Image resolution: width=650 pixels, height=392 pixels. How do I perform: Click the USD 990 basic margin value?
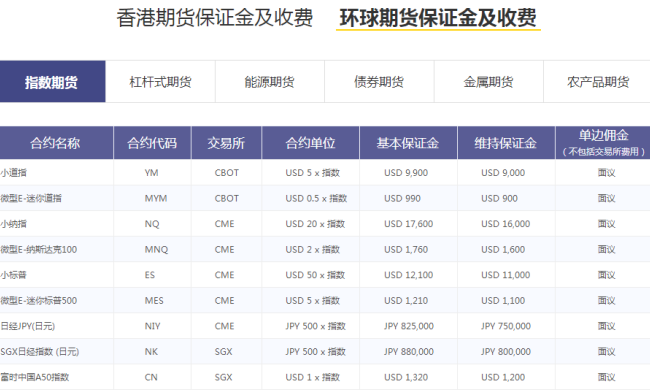(x=402, y=198)
